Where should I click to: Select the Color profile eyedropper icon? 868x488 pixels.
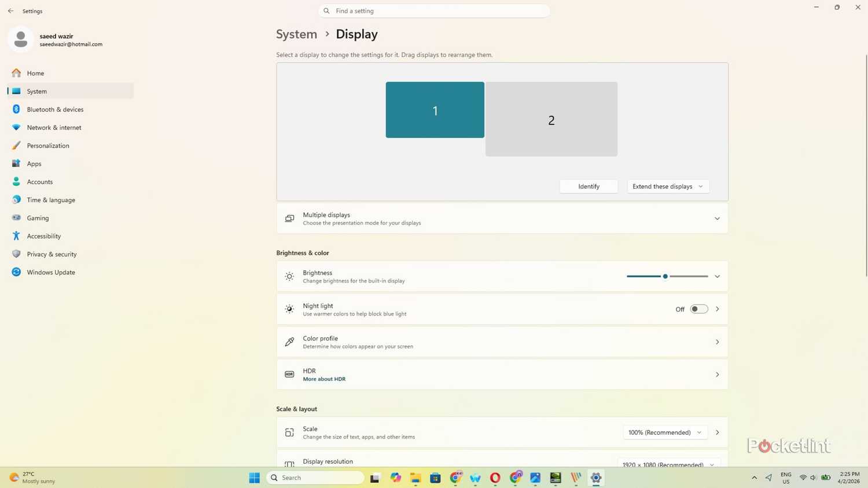click(x=289, y=342)
